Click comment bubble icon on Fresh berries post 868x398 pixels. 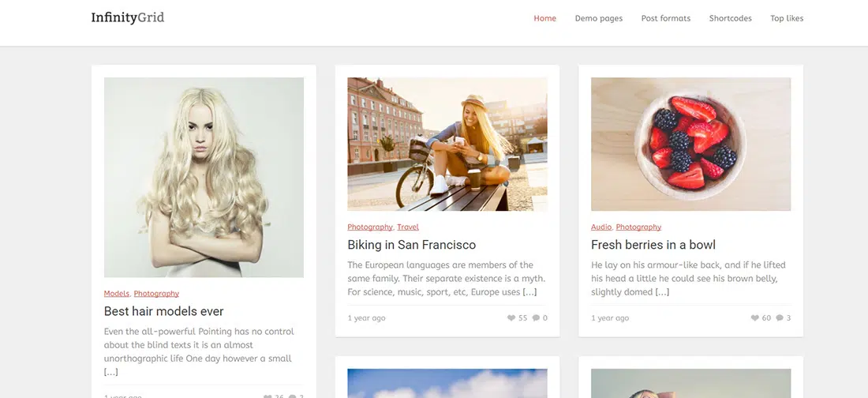780,318
